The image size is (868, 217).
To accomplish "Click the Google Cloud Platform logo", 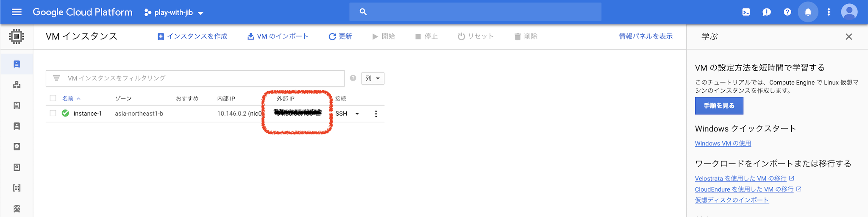I will tap(83, 12).
